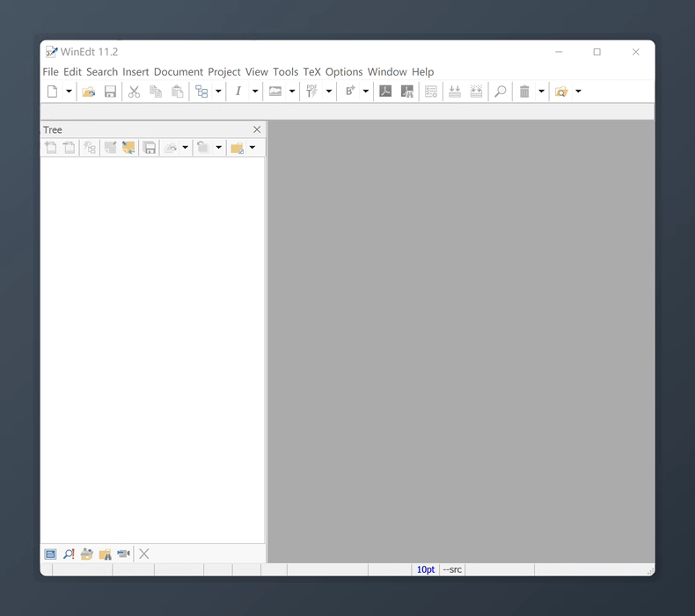This screenshot has height=616, width=695.
Task: Open the Project menu
Action: point(223,72)
